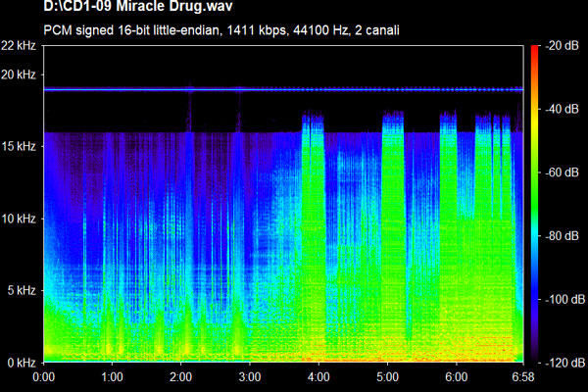
Task: Click the '-80 dB' legend label
Action: click(562, 236)
